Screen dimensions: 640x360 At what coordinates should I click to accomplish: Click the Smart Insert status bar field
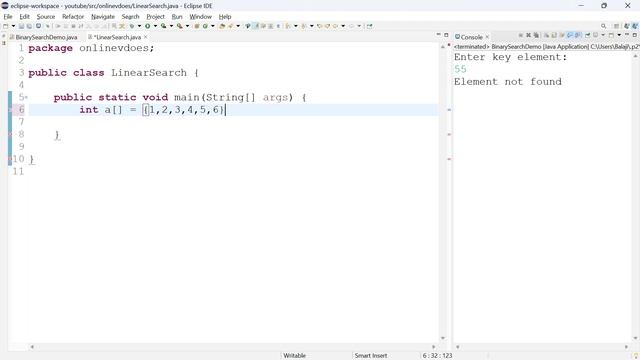[x=371, y=356]
